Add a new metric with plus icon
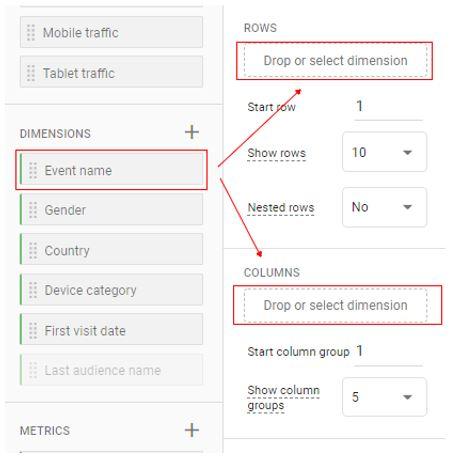Image resolution: width=463 pixels, height=458 pixels. [192, 430]
